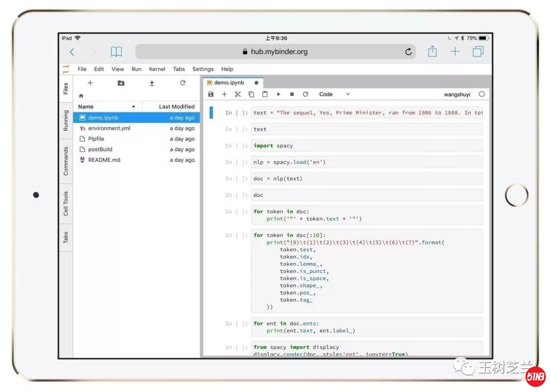Save the notebook with the disk icon

click(211, 94)
